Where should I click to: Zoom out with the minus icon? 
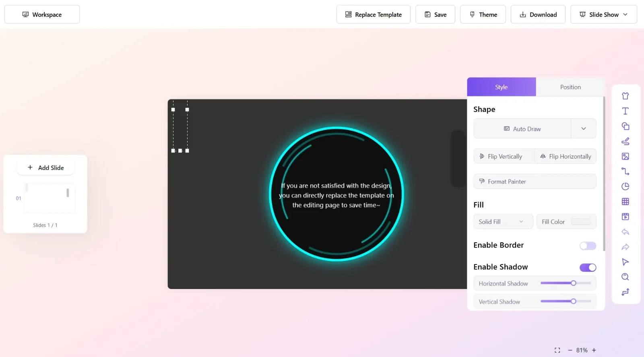tap(570, 350)
